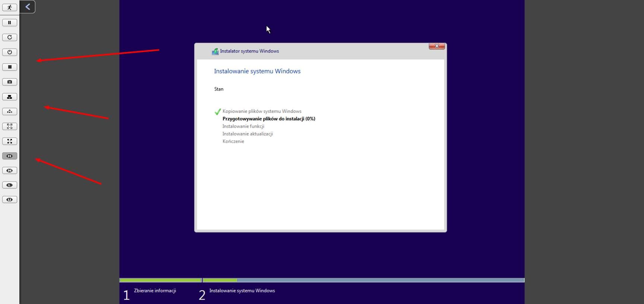The width and height of the screenshot is (644, 304).
Task: Stop the machine with the square button
Action: [10, 67]
